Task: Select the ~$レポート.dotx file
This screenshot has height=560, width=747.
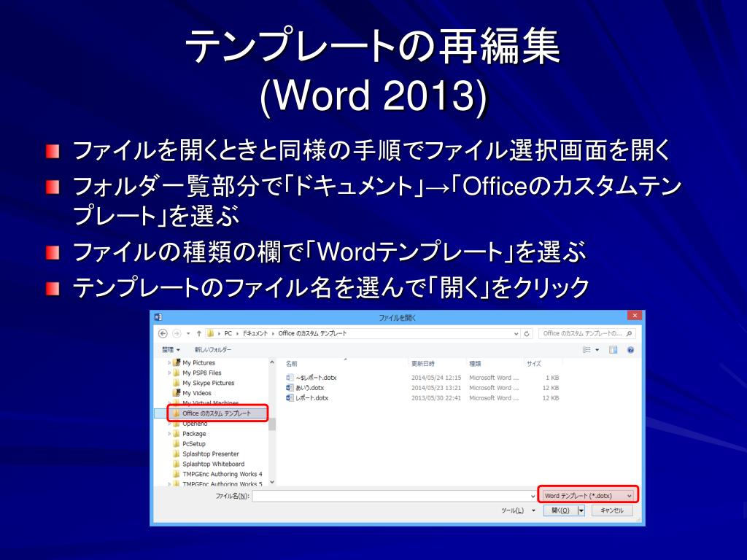Action: (316, 378)
